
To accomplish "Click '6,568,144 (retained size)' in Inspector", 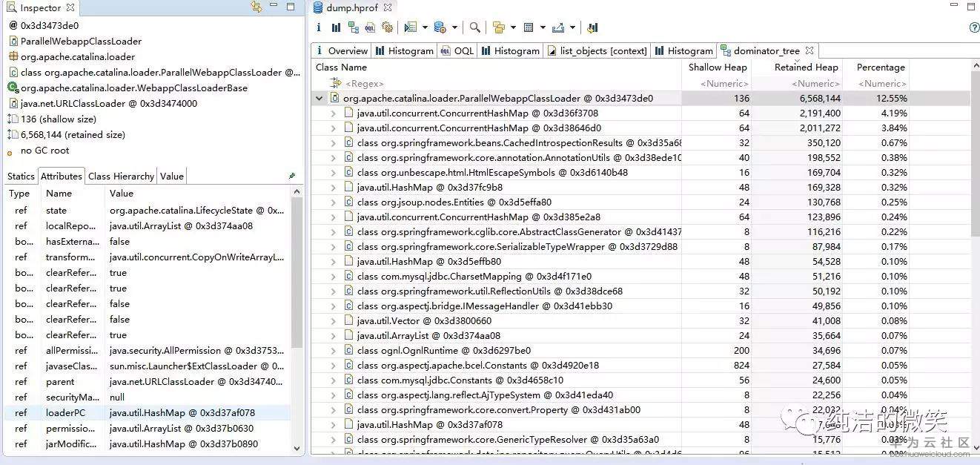I will click(73, 134).
